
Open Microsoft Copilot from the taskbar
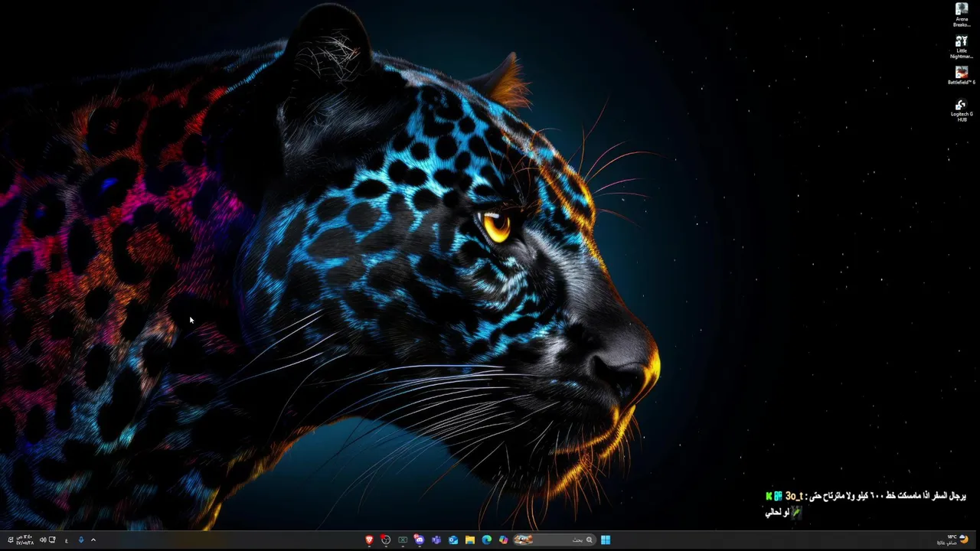pos(503,540)
